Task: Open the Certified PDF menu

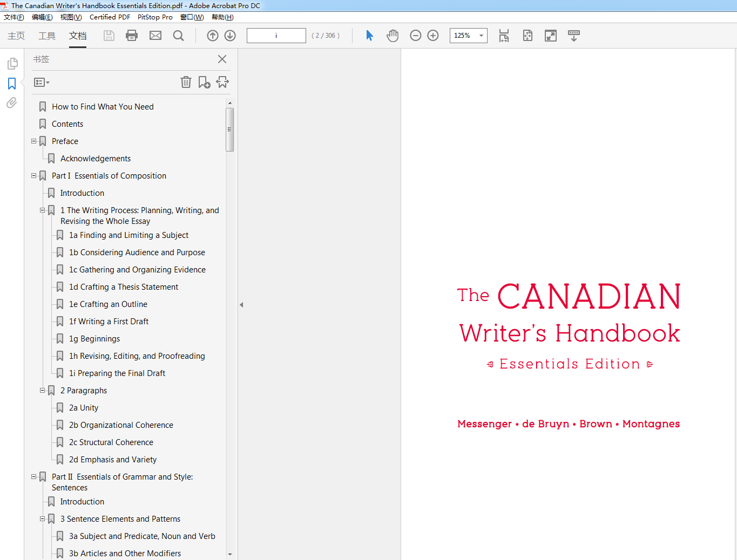Action: 110,17
